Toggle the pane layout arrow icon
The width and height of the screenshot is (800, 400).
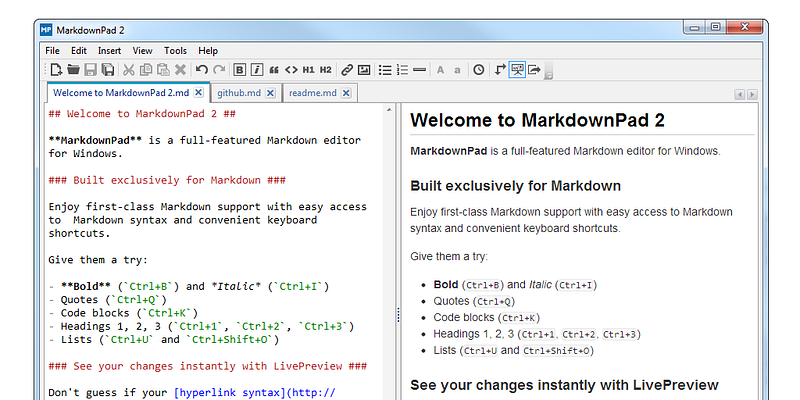click(x=500, y=70)
